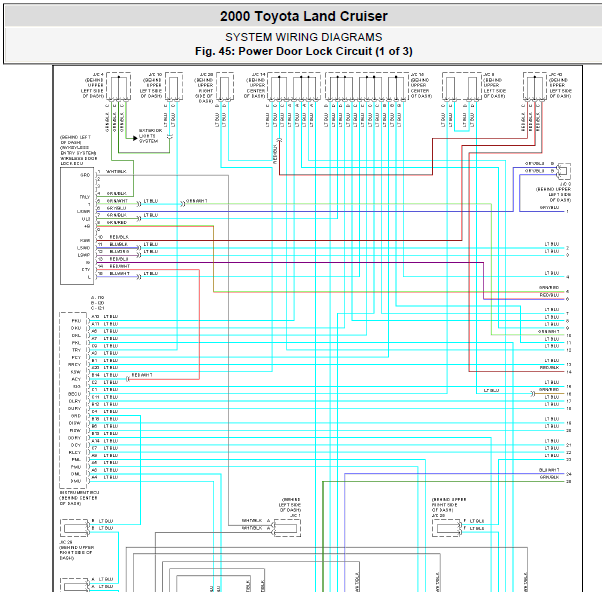Image resolution: width=602 pixels, height=592 pixels.
Task: Click the "DCY" terminal in the instrument ECU
Action: tap(76, 445)
